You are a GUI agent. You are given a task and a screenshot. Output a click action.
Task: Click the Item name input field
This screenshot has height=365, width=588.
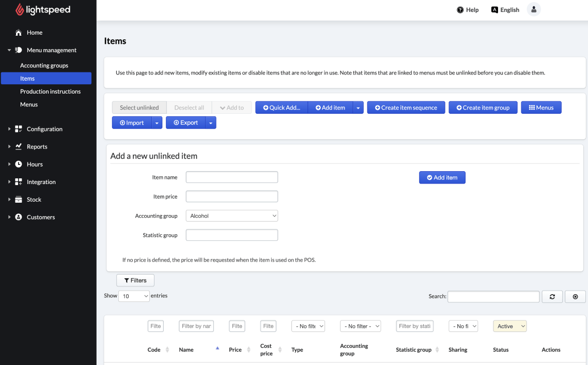coord(232,177)
